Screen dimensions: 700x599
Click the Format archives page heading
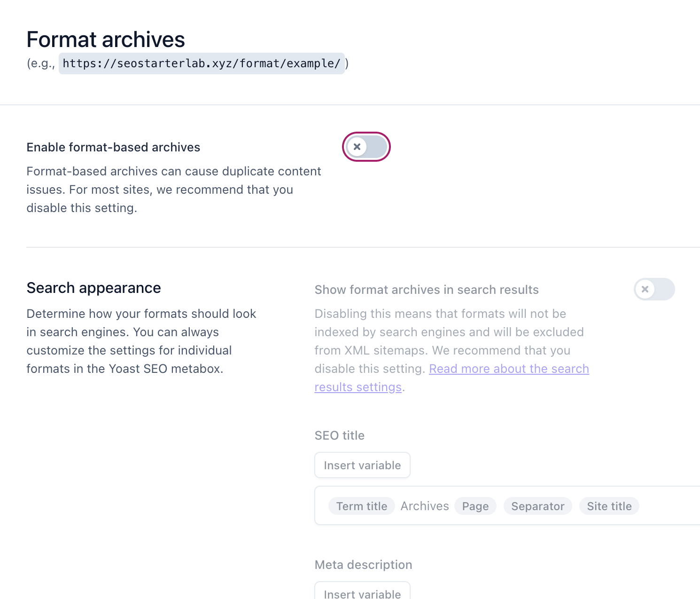coord(106,39)
